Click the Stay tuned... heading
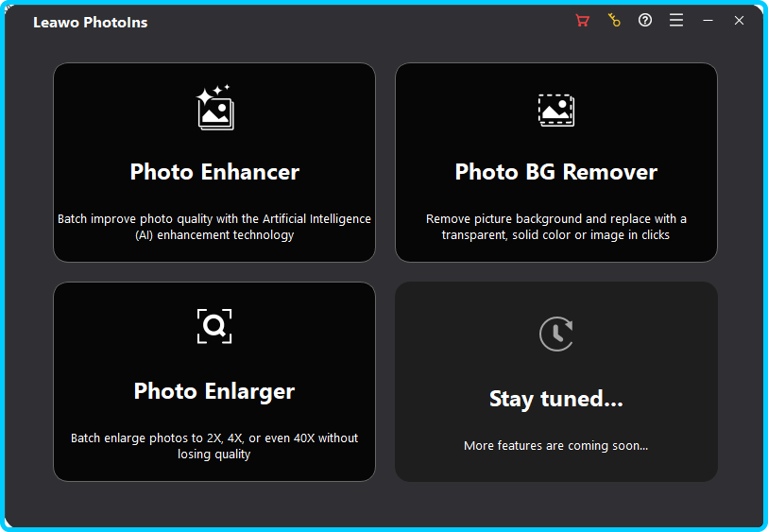Viewport: 768px width, 532px height. pos(555,399)
